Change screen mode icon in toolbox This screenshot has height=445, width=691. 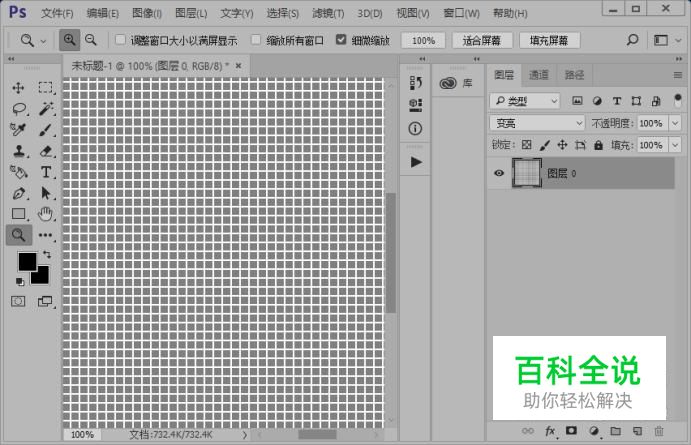point(45,301)
